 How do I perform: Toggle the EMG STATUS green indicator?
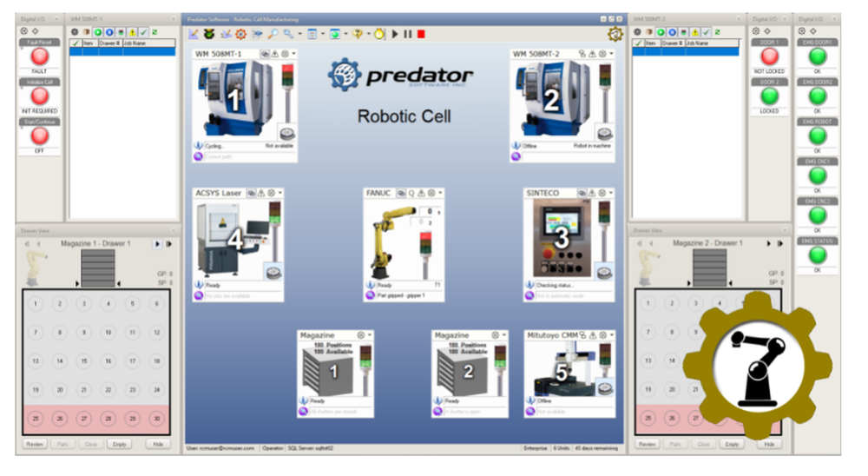818,255
